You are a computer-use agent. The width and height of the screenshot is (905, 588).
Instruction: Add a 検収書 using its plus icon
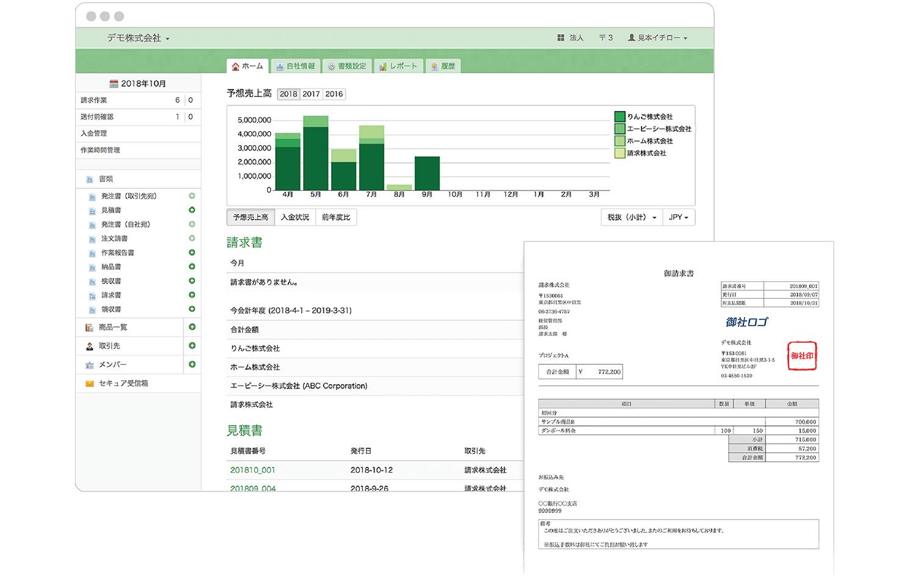[x=192, y=281]
